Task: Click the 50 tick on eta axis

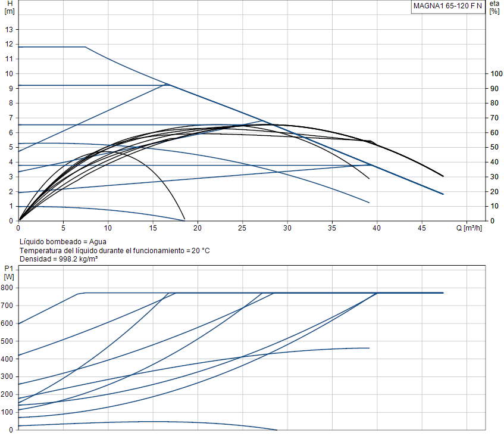Action: coord(494,147)
